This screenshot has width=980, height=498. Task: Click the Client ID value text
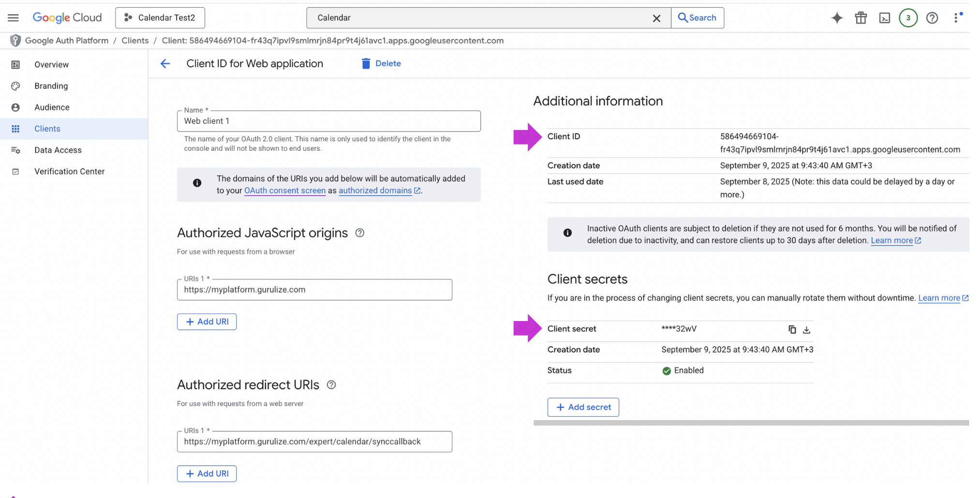point(840,143)
